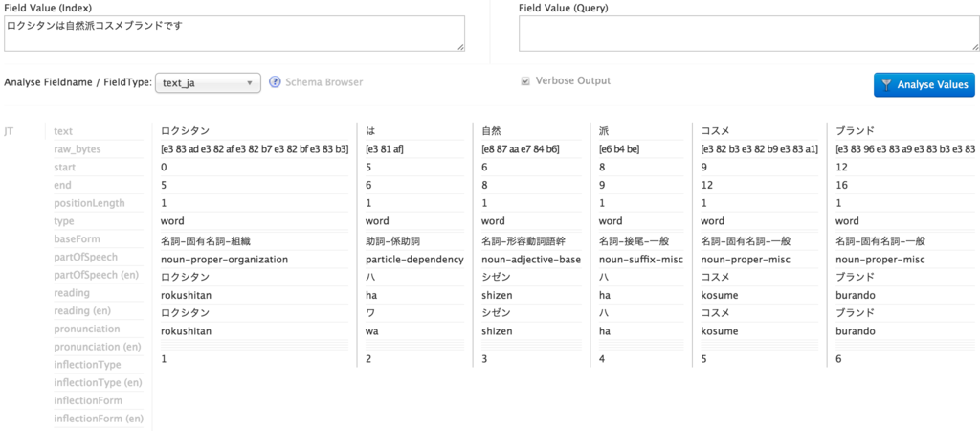980x431 pixels.
Task: Select the particle-dependency cell
Action: pyautogui.click(x=414, y=259)
